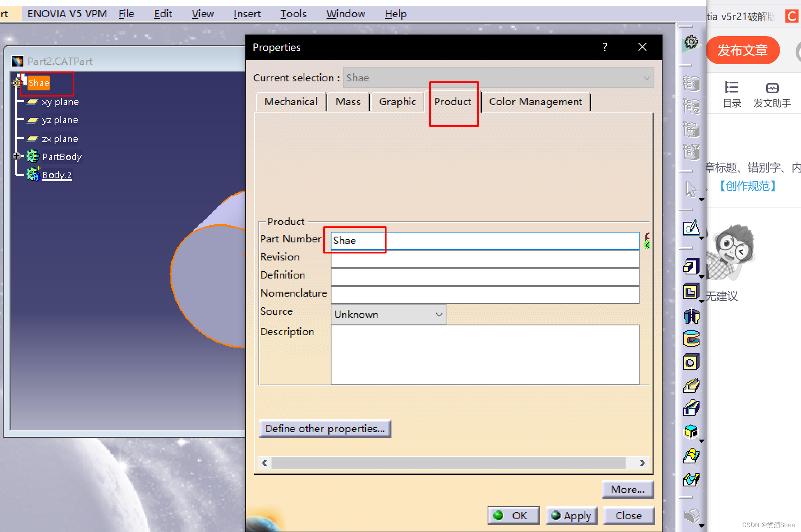Expand the Solid Combine flyout arrow
This screenshot has height=532, width=801.
[702, 441]
